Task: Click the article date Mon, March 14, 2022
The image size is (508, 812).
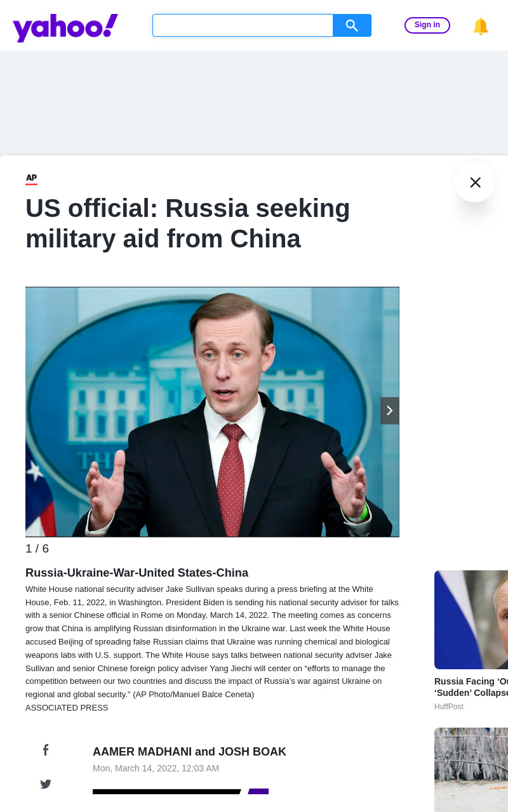Action: (156, 768)
